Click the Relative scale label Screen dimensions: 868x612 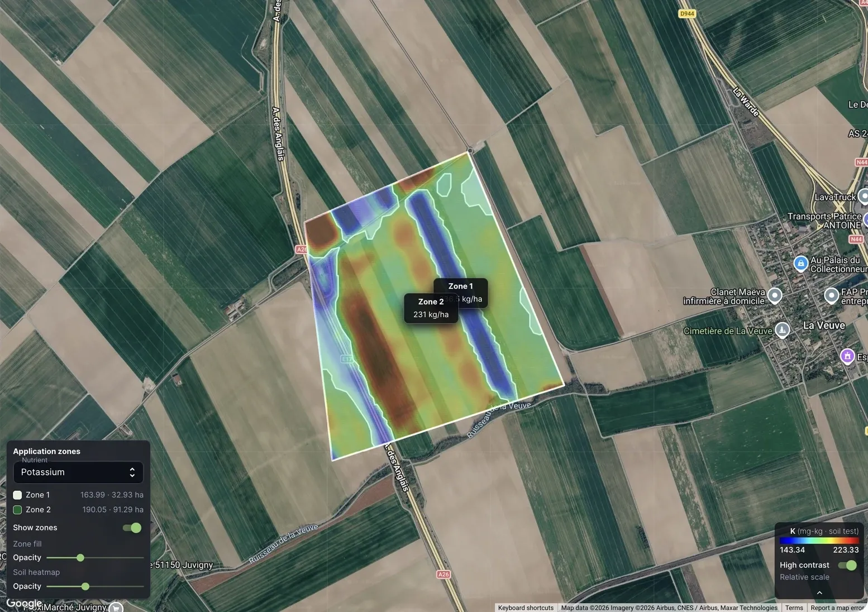click(804, 577)
